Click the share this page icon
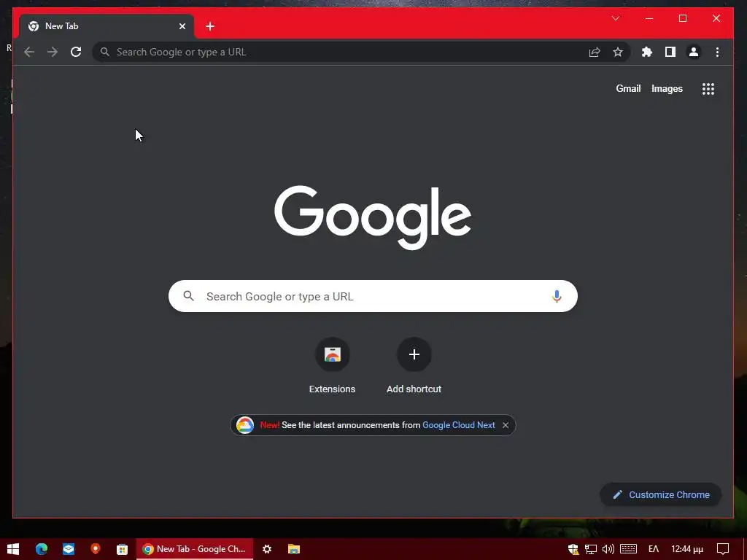 [595, 52]
